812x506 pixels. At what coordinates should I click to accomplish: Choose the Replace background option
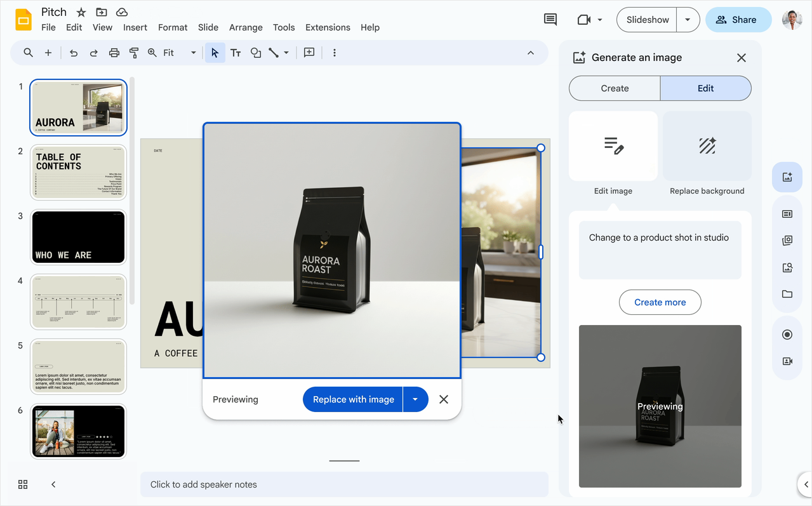[707, 154]
